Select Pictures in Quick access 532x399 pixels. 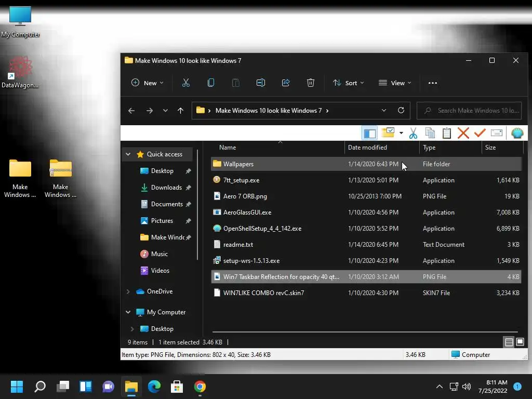click(162, 221)
